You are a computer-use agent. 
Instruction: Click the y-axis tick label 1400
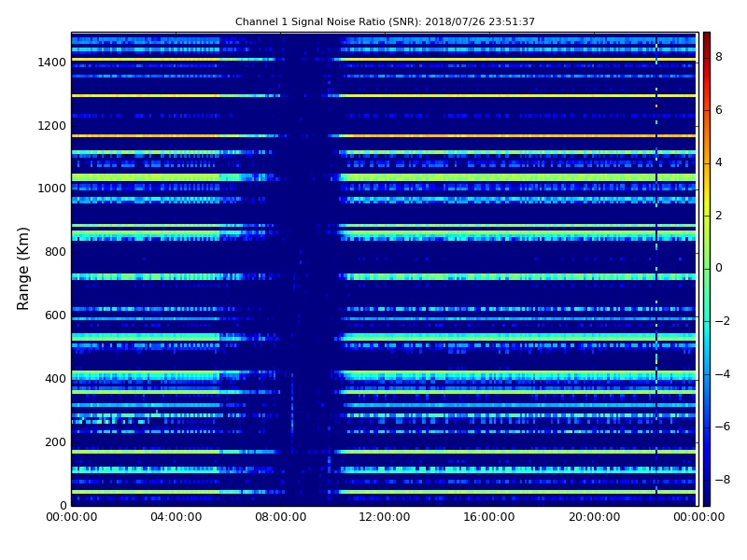(52, 63)
